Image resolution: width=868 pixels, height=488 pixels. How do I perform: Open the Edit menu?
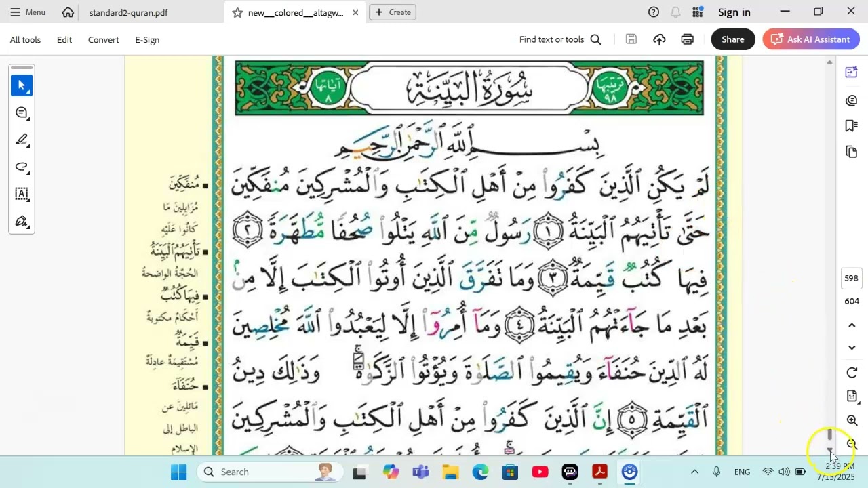[x=64, y=39]
